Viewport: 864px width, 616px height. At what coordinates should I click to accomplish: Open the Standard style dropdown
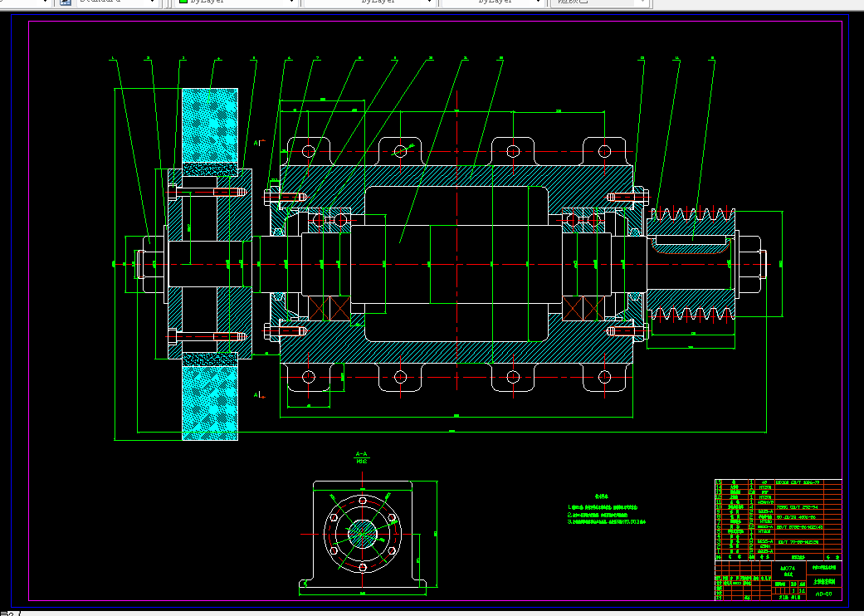(117, 2)
